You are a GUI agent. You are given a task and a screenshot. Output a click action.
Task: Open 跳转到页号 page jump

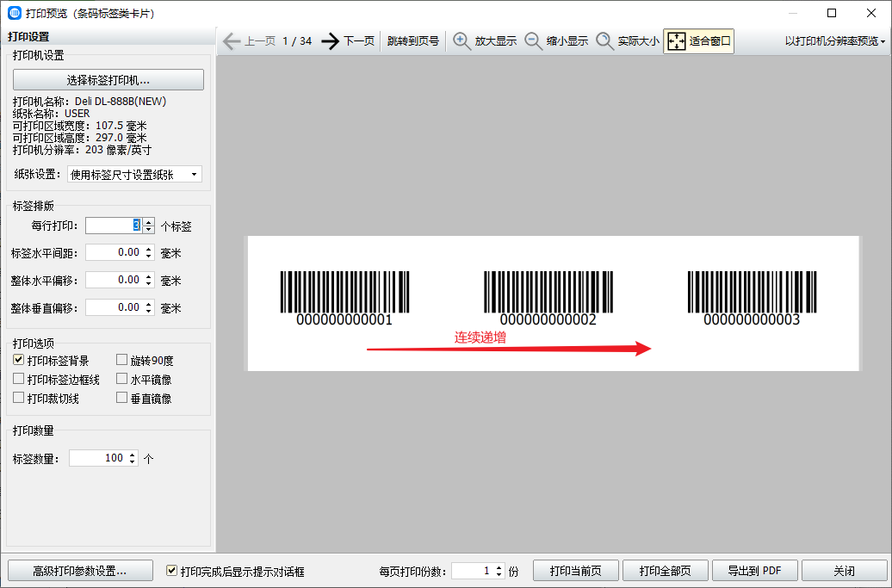coord(413,41)
